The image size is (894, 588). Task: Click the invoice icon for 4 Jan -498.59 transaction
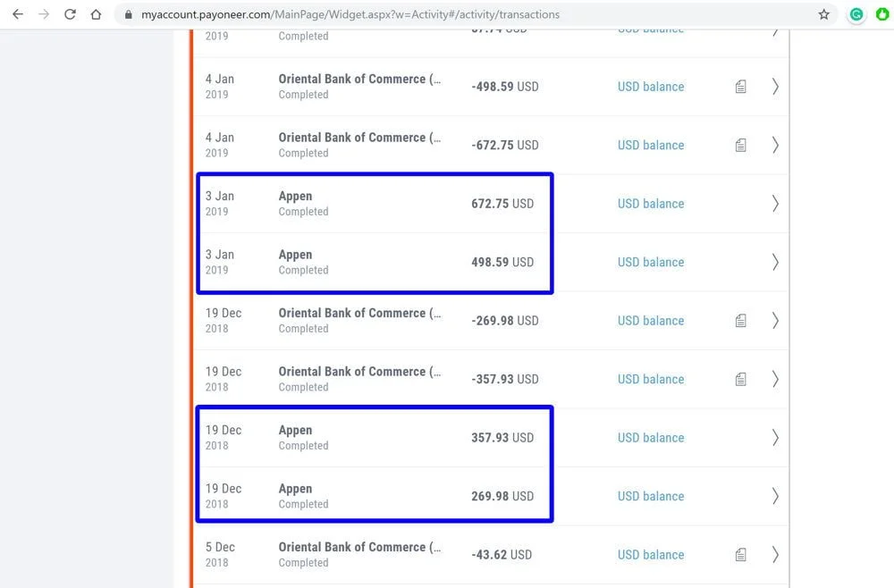tap(740, 86)
